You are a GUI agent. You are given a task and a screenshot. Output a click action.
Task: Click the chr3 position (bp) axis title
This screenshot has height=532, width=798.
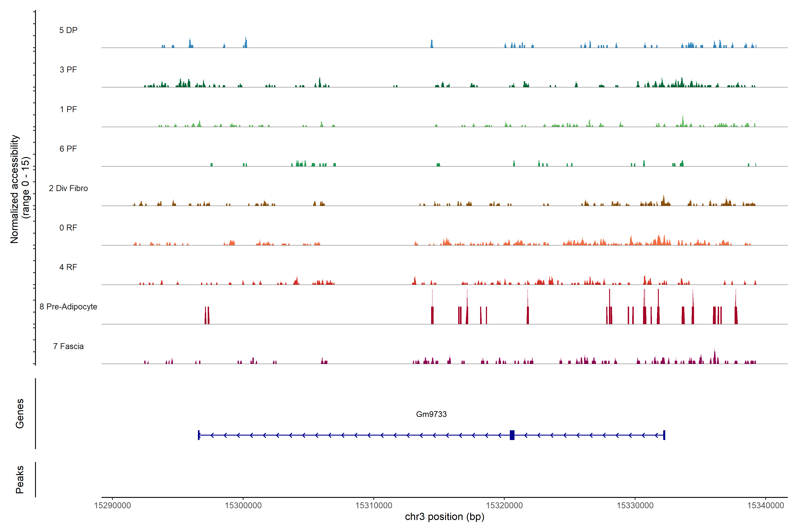pyautogui.click(x=444, y=517)
